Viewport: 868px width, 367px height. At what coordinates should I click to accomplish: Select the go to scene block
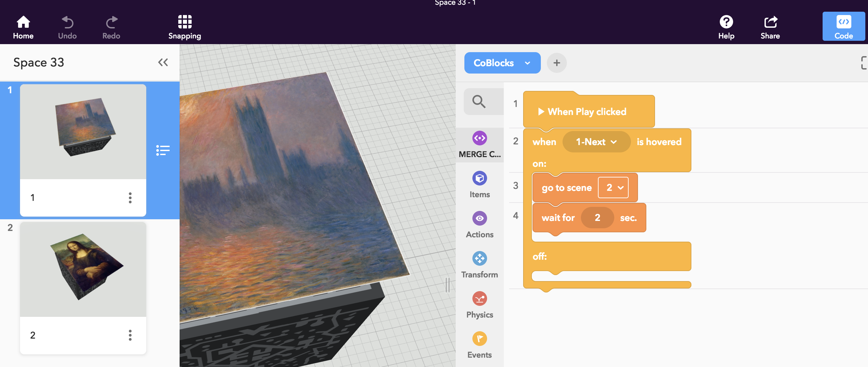(567, 188)
